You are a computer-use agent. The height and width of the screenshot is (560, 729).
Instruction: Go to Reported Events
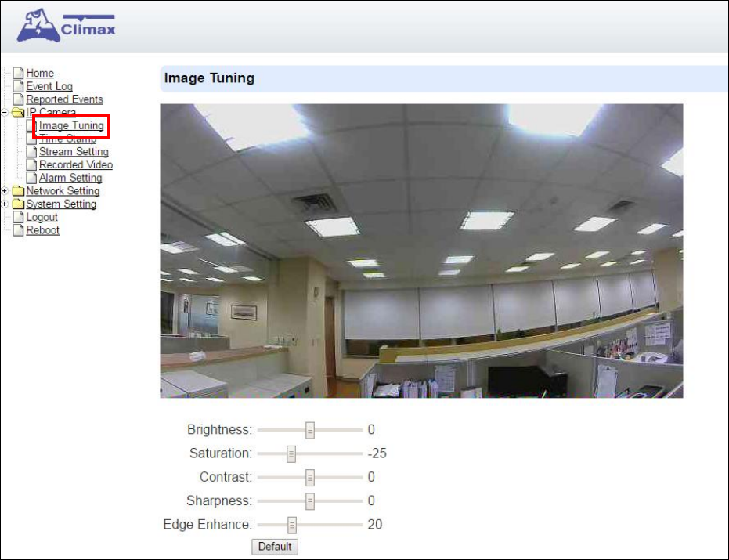(x=64, y=99)
